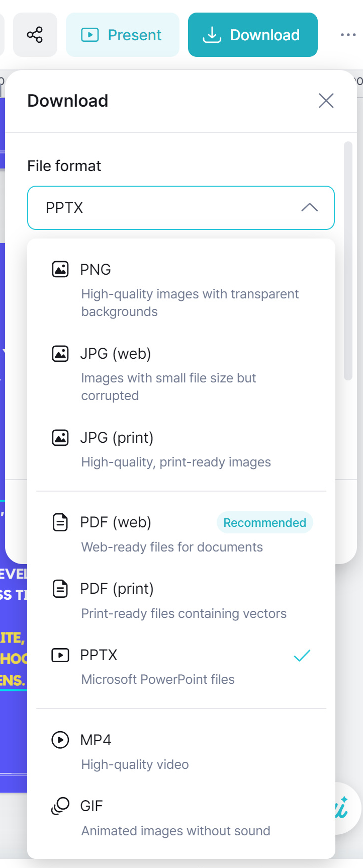Click the PPTX selected checkmark
This screenshot has width=363, height=868.
pyautogui.click(x=302, y=655)
